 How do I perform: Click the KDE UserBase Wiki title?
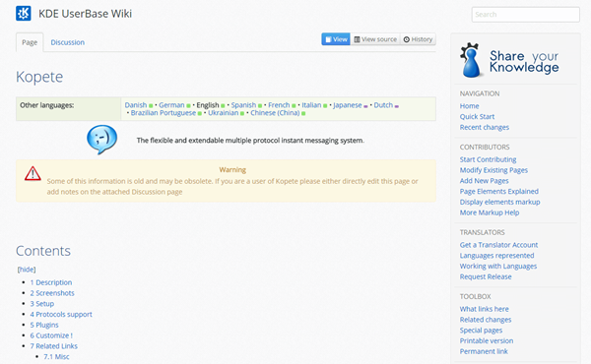click(x=85, y=14)
